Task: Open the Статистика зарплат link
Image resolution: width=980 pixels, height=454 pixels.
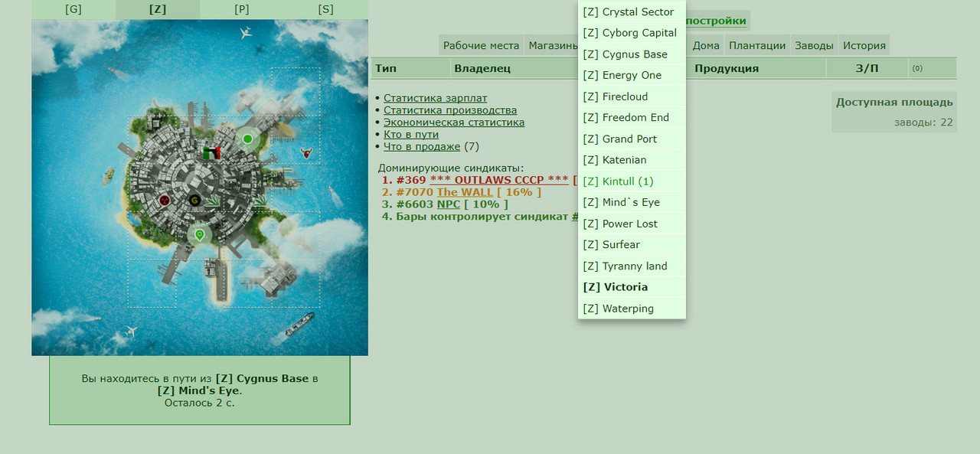Action: click(x=435, y=98)
